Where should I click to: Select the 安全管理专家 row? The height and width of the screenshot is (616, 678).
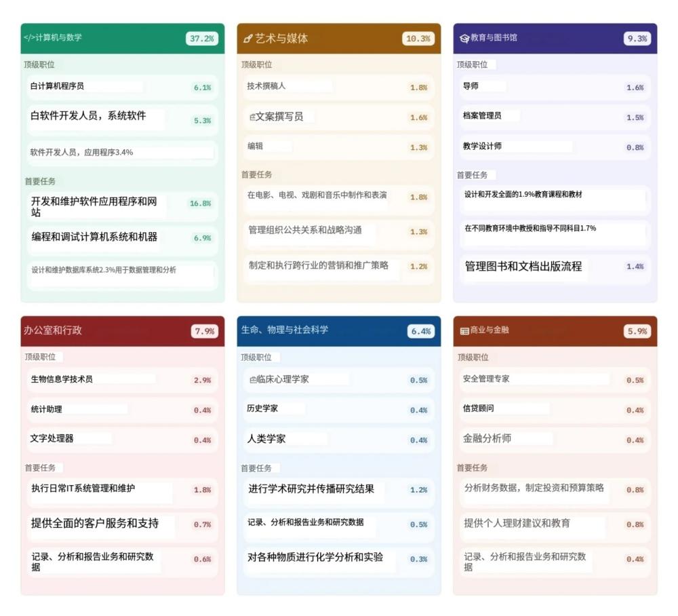click(x=555, y=380)
